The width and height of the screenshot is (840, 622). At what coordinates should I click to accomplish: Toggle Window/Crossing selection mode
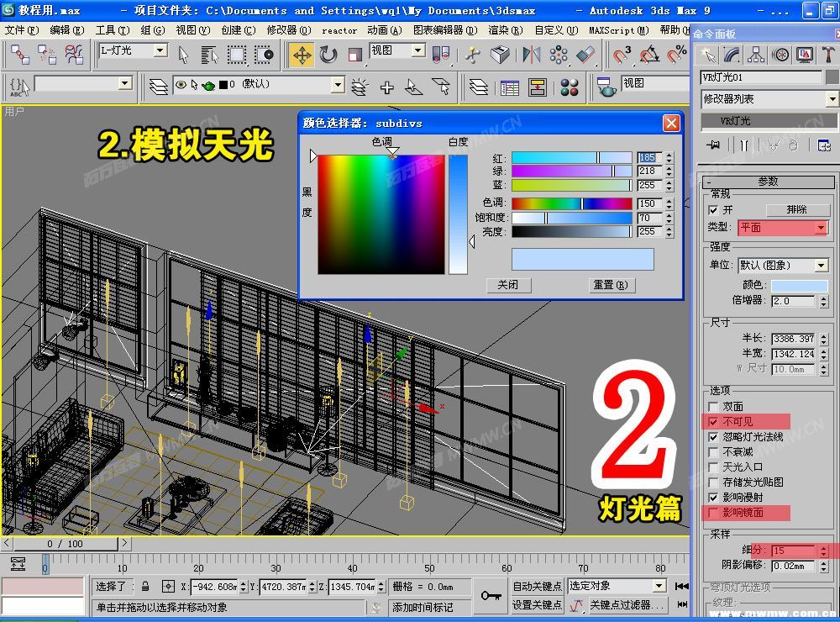tap(264, 54)
